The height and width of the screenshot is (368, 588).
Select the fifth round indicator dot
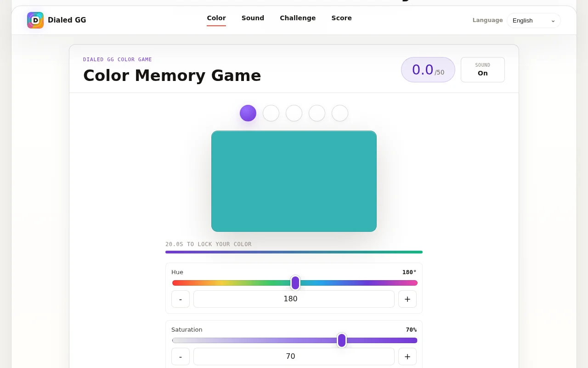[340, 113]
